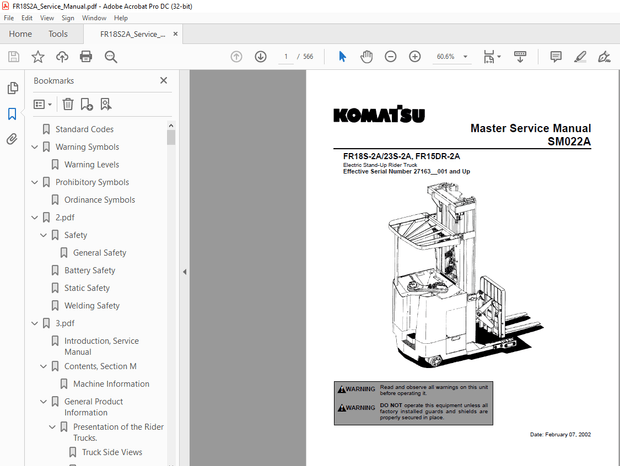Image resolution: width=620 pixels, height=466 pixels.
Task: Print the document using printer icon
Action: coord(86,57)
